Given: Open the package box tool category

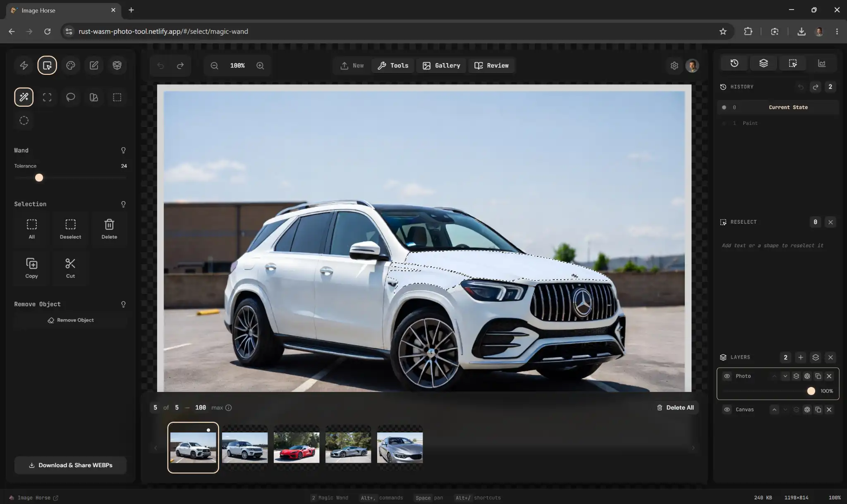Looking at the screenshot, I should point(117,65).
